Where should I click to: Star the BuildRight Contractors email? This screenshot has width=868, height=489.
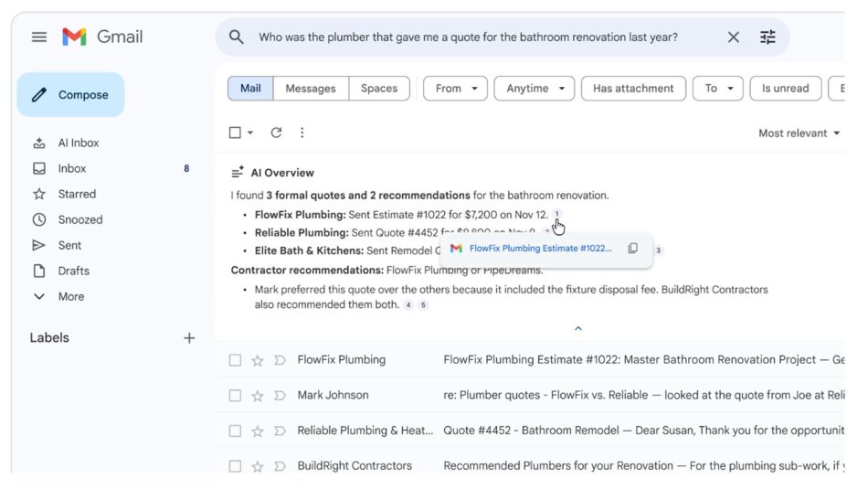coord(258,466)
